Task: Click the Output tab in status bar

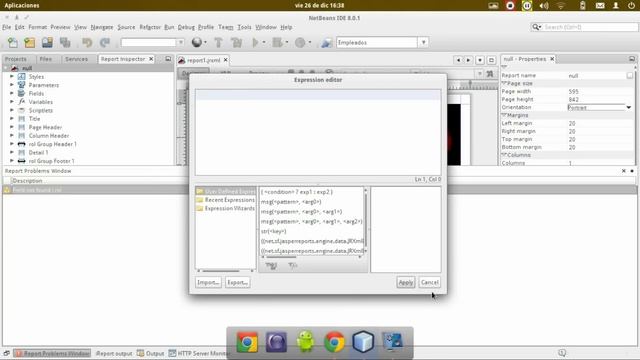Action: tap(151, 353)
